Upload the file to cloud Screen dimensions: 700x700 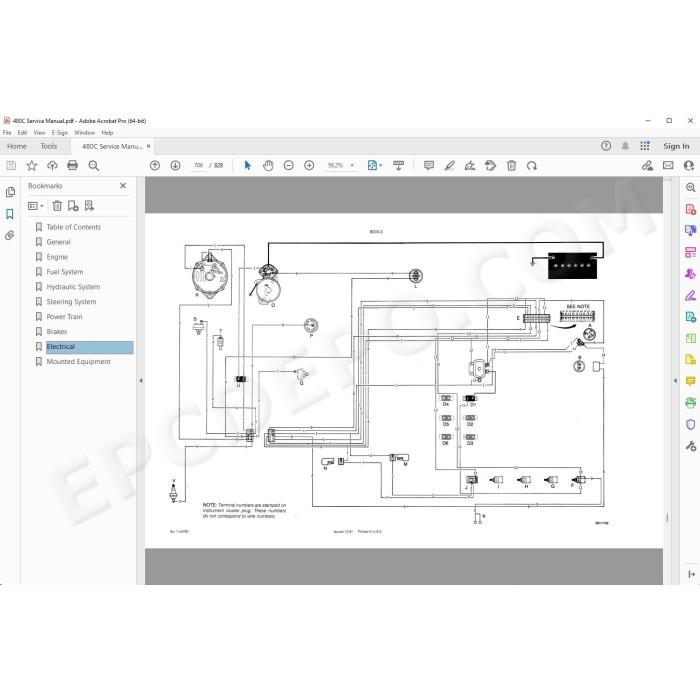coord(52,166)
